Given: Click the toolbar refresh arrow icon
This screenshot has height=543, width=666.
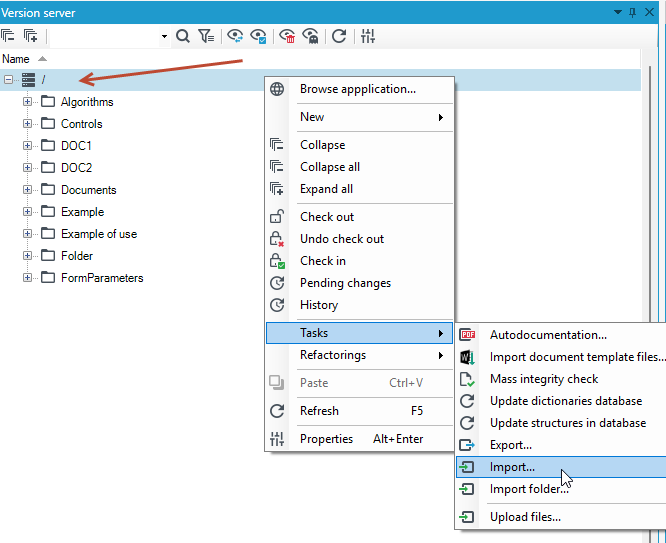Looking at the screenshot, I should [339, 36].
